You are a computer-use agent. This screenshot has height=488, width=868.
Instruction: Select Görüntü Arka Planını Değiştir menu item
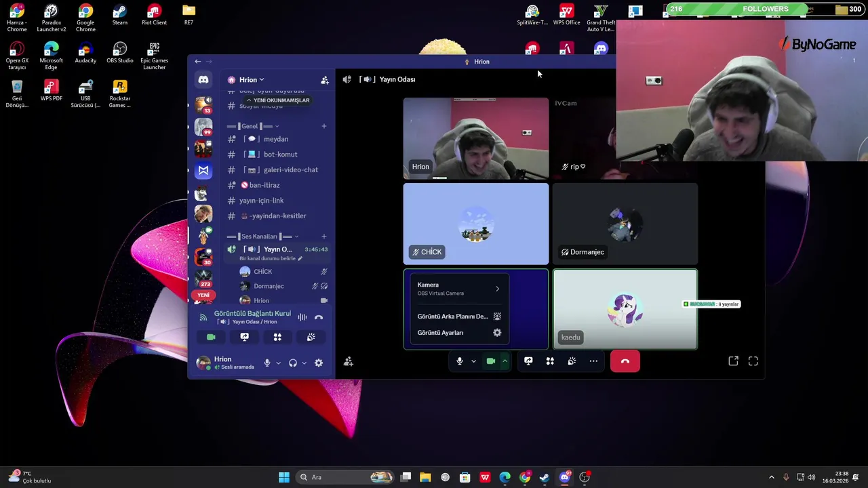(x=458, y=317)
